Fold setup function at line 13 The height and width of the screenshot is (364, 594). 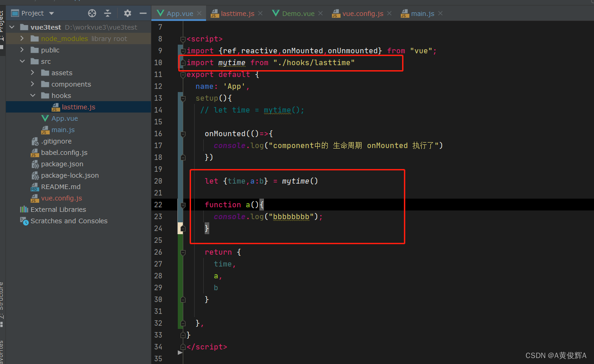183,98
